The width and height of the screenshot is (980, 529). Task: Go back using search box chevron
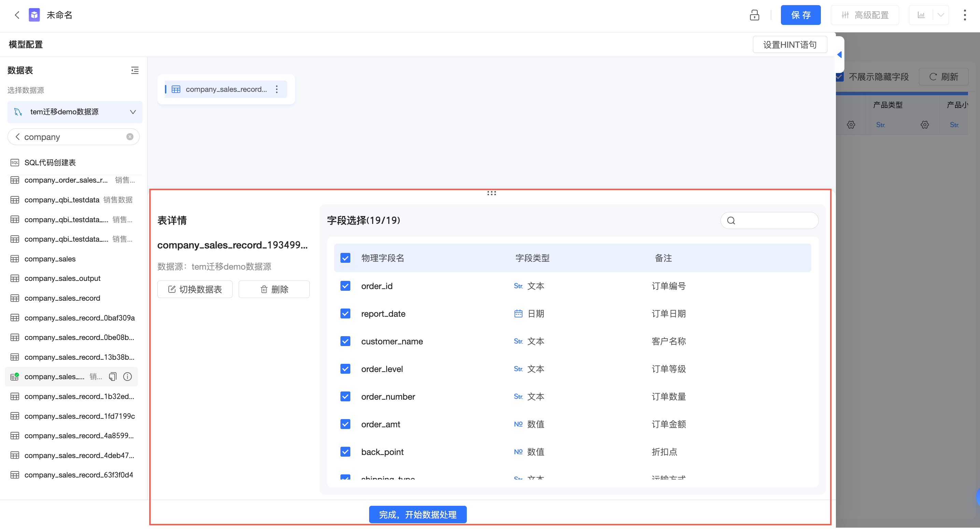17,137
